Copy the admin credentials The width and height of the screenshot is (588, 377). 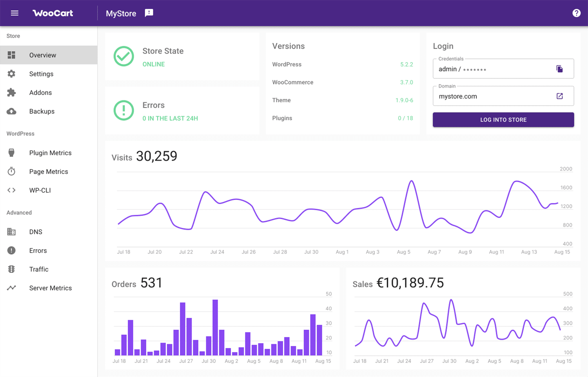coord(560,68)
